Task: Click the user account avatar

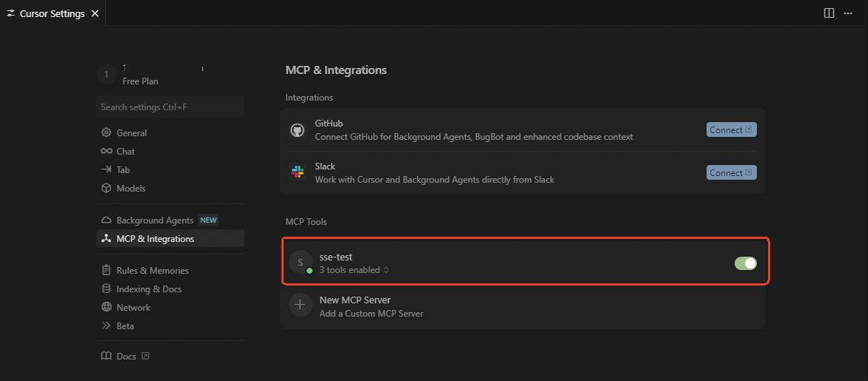Action: [107, 74]
